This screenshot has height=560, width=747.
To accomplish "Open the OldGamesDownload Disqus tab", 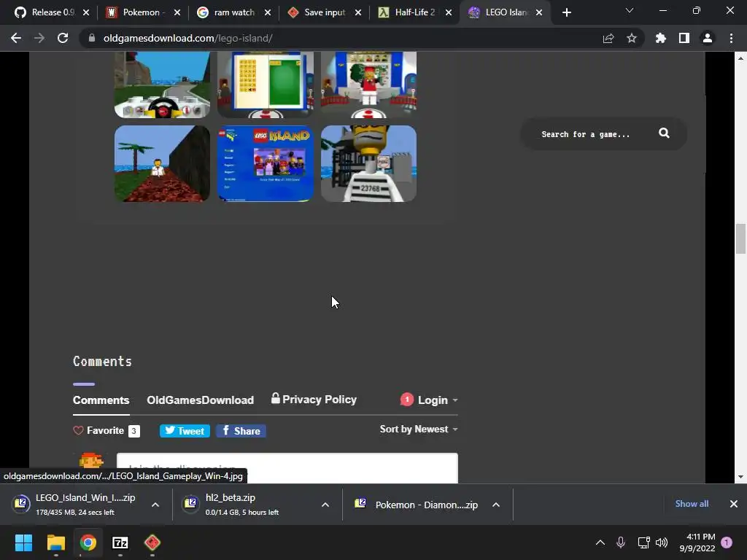I will 200,400.
